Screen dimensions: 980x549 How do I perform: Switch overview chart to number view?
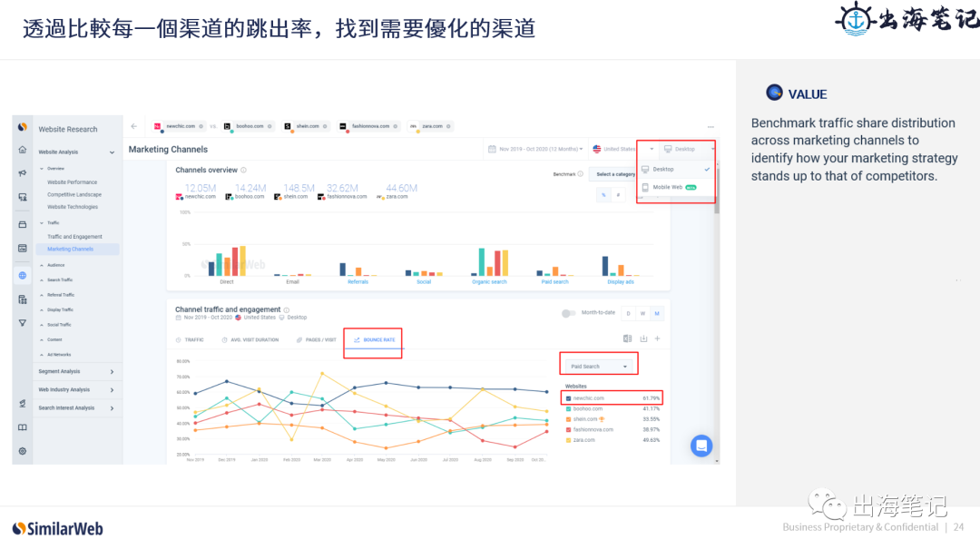(618, 195)
